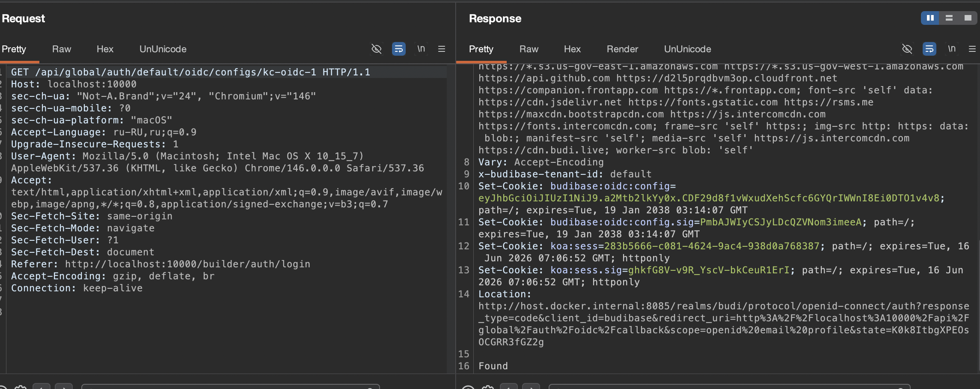This screenshot has height=389, width=980.
Task: Toggle the crossed-eye icon in Request panel
Action: [376, 49]
